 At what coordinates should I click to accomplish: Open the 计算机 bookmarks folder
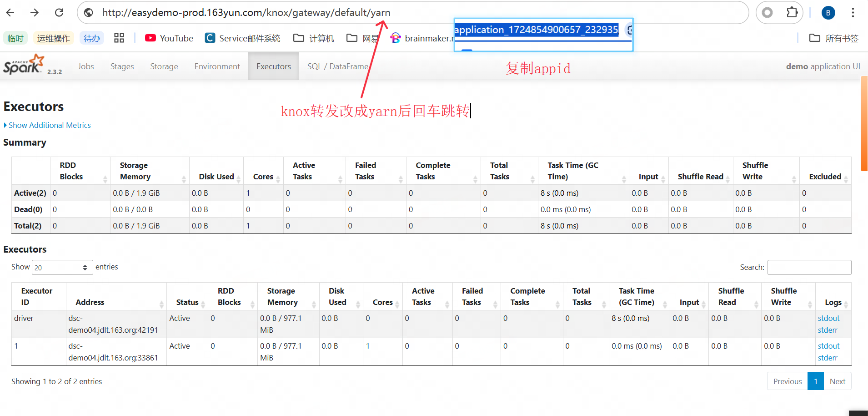pyautogui.click(x=313, y=38)
